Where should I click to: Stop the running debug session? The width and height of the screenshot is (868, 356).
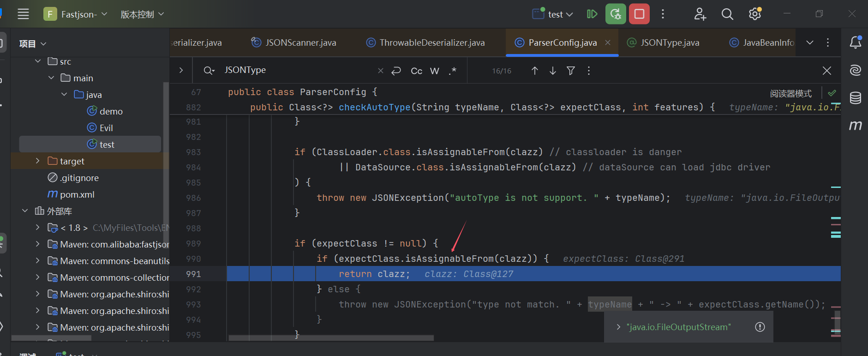pyautogui.click(x=639, y=14)
